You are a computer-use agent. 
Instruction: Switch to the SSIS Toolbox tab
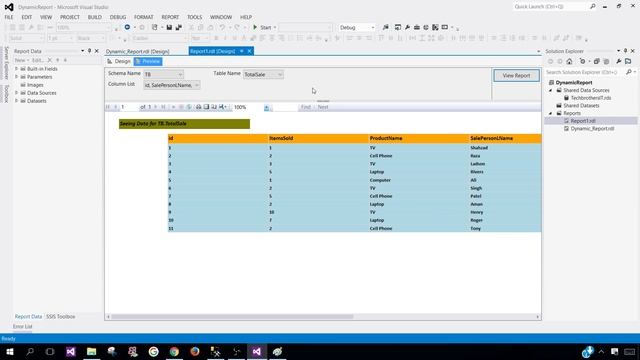pyautogui.click(x=60, y=316)
